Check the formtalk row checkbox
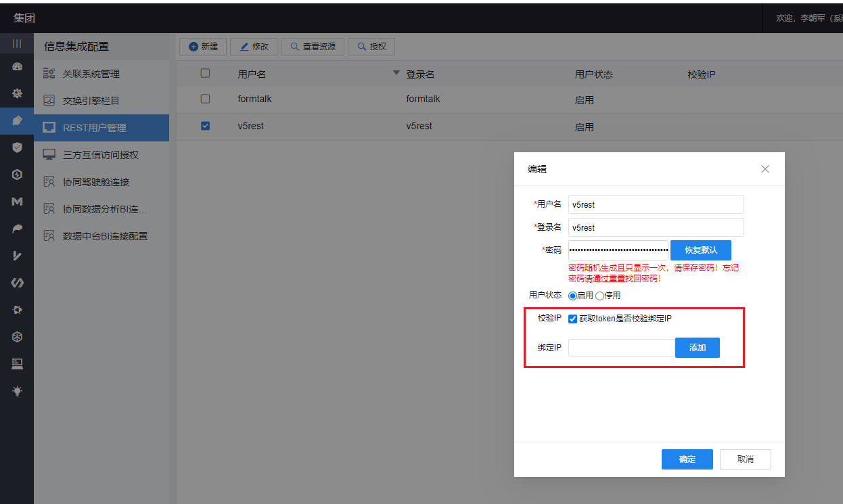This screenshot has width=843, height=504. pyautogui.click(x=206, y=99)
